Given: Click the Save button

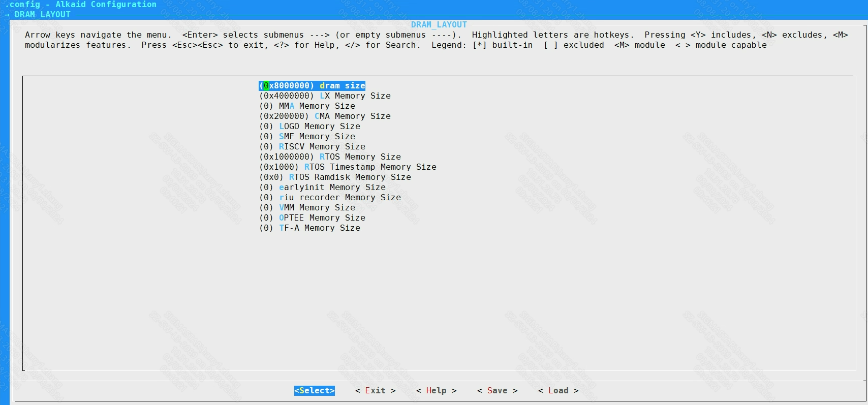Looking at the screenshot, I should point(497,391).
